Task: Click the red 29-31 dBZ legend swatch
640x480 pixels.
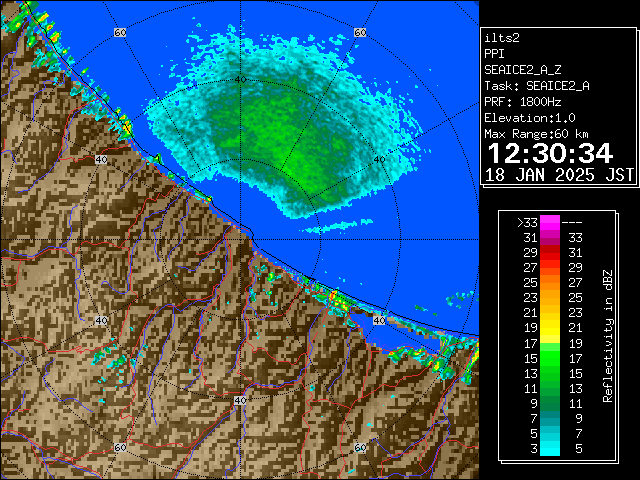Action: [x=550, y=253]
